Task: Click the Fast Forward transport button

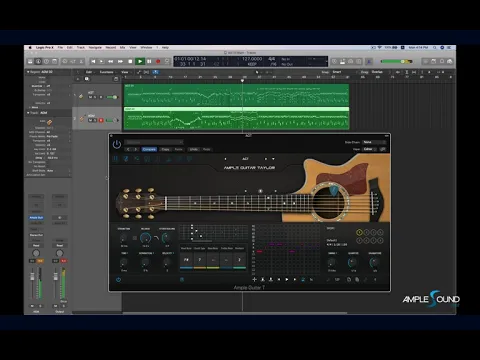Action: 120,61
